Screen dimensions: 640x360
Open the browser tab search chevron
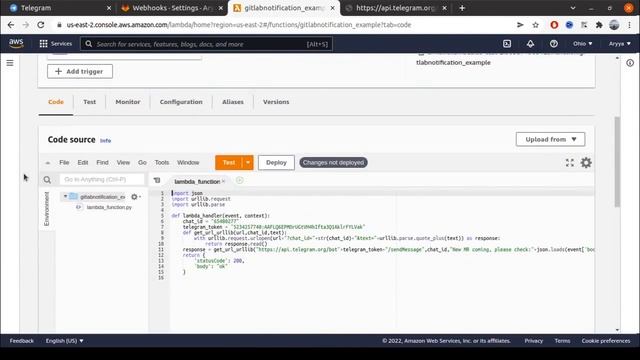573,8
